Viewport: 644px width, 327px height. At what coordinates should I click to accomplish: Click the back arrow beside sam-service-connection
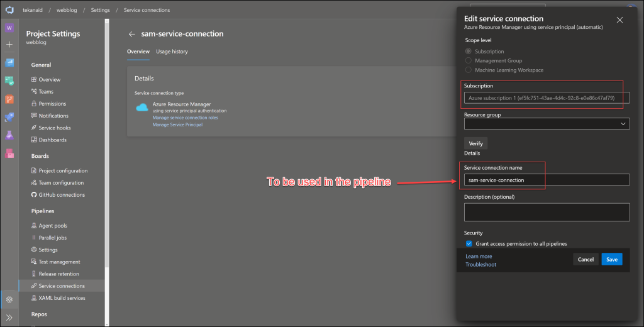pos(132,34)
